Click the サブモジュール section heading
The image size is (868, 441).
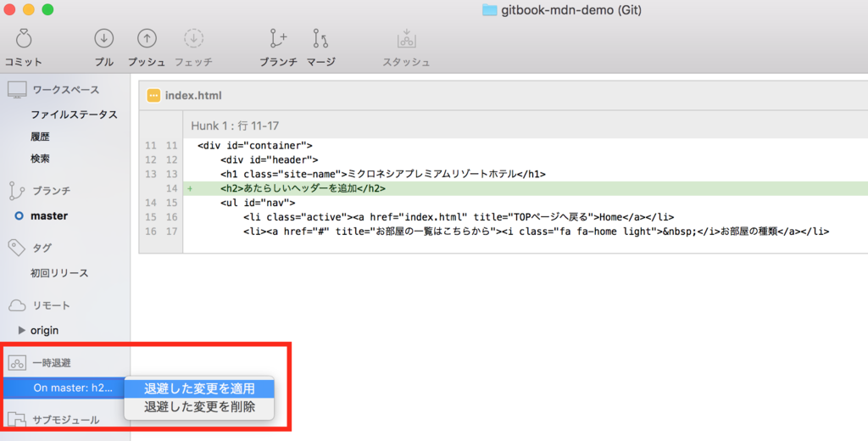click(66, 420)
